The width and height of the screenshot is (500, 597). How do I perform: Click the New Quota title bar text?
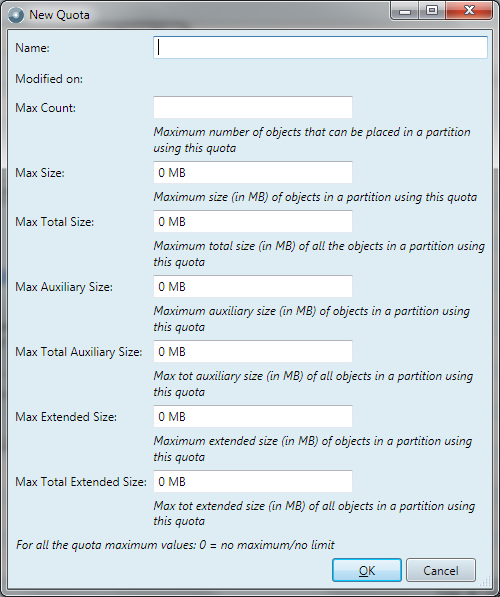click(x=59, y=15)
